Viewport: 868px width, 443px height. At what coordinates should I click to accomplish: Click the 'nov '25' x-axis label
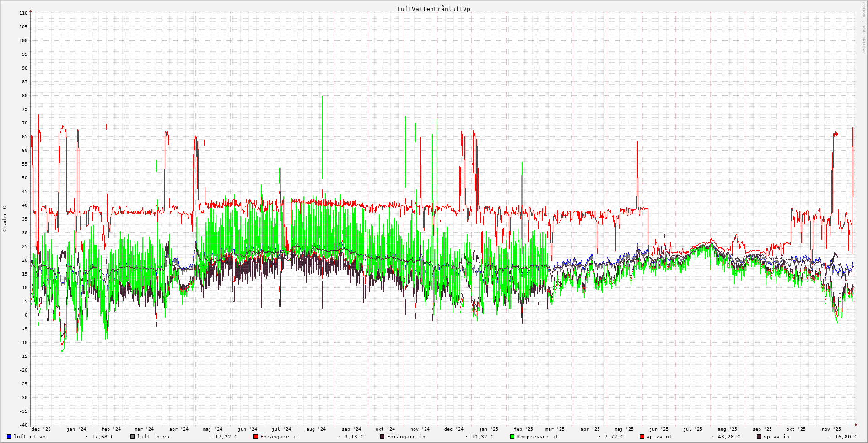[831, 429]
